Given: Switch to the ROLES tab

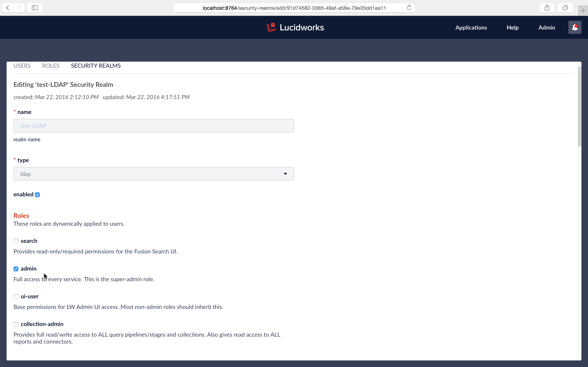Looking at the screenshot, I should (51, 65).
